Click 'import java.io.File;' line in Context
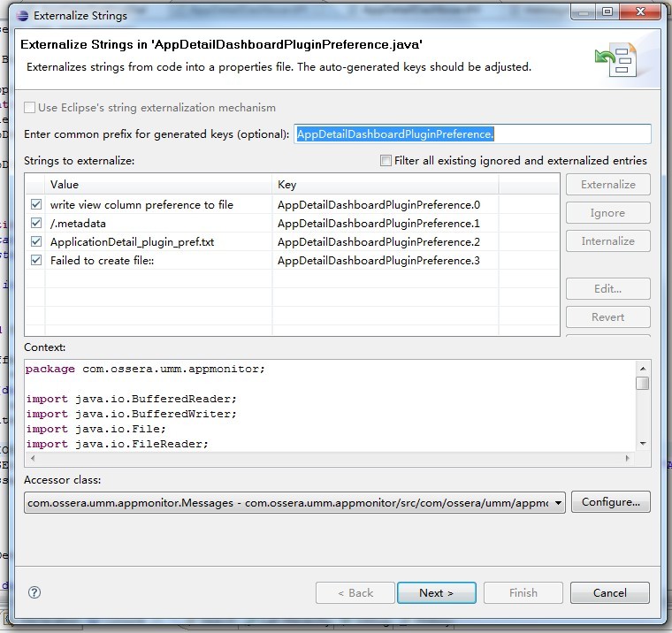This screenshot has width=672, height=633. coord(95,429)
